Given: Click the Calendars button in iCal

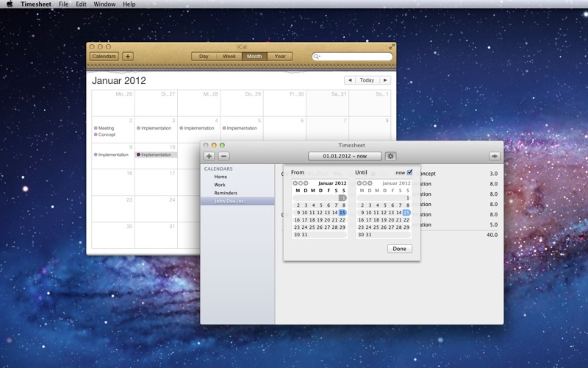Looking at the screenshot, I should [x=104, y=57].
